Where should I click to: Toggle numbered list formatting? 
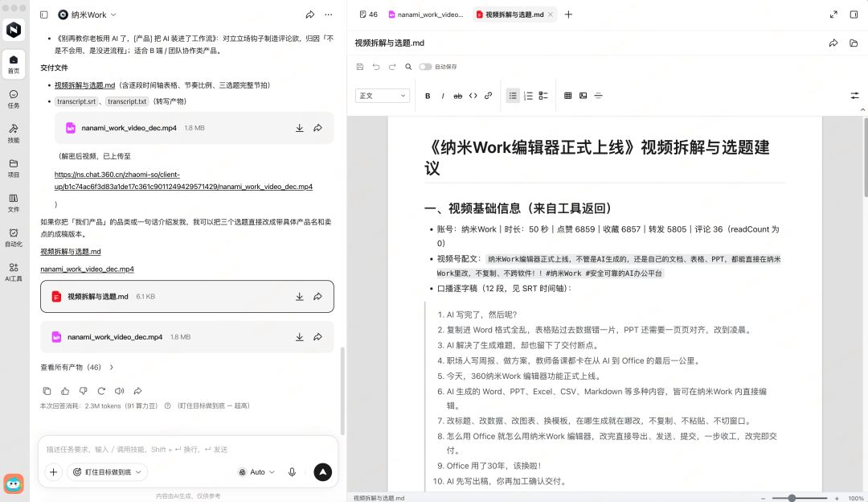(x=528, y=96)
